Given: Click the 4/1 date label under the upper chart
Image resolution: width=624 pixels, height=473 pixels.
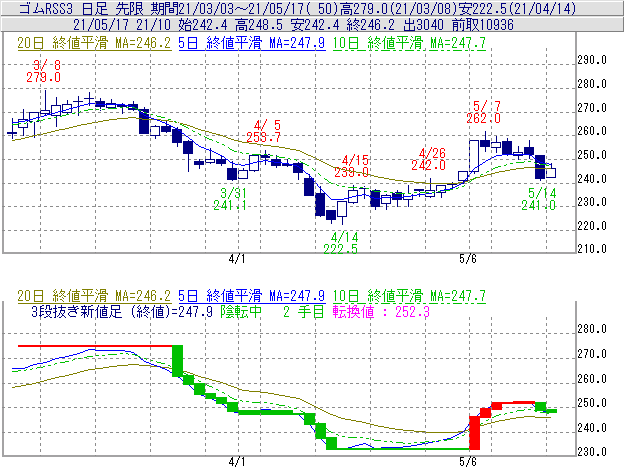Looking at the screenshot, I should [x=237, y=259].
